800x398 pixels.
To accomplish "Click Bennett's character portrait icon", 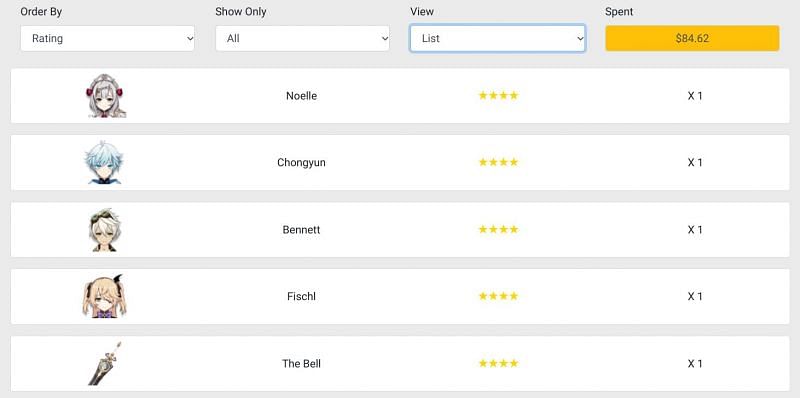I will [104, 230].
